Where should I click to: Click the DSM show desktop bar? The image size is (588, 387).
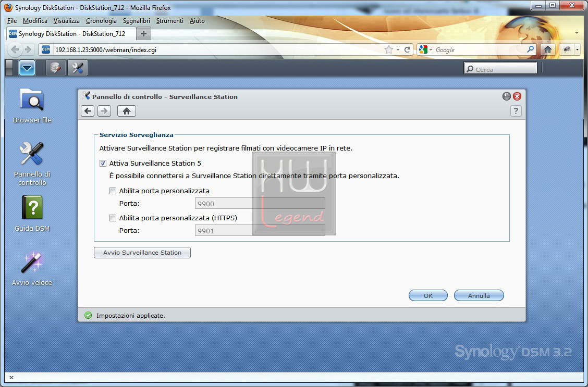9,68
